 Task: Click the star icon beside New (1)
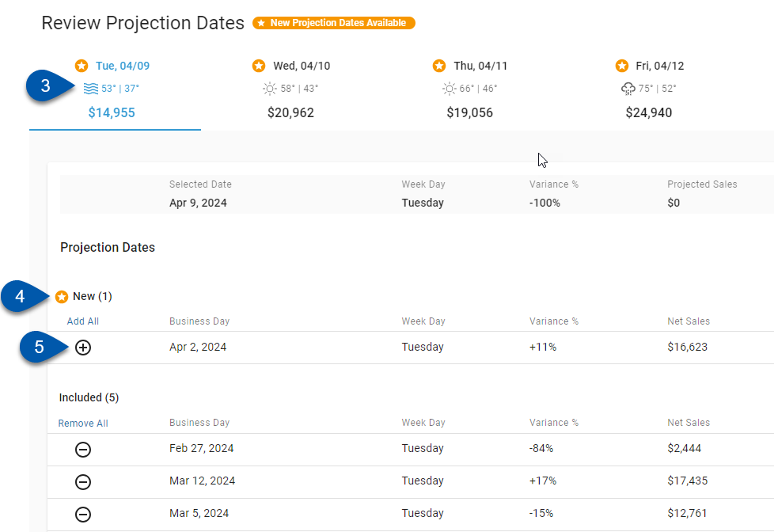pyautogui.click(x=62, y=297)
